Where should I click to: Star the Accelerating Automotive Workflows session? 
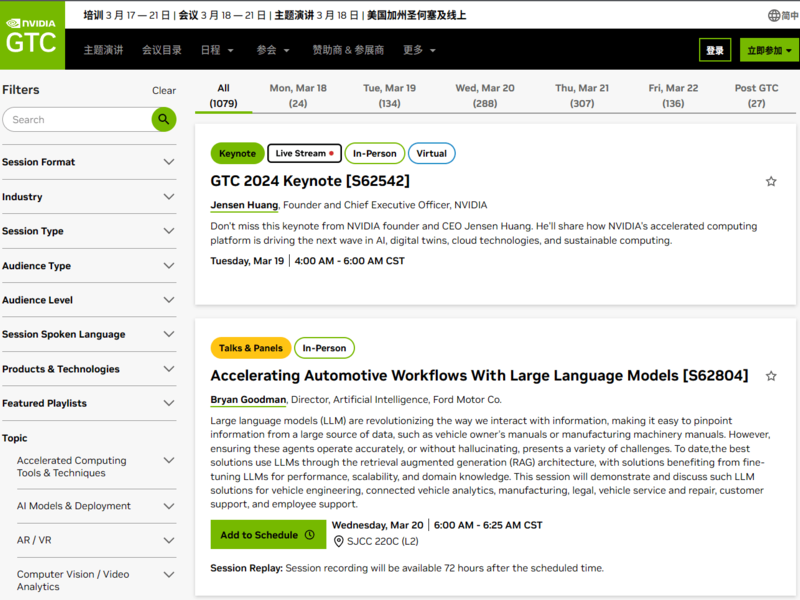[771, 376]
